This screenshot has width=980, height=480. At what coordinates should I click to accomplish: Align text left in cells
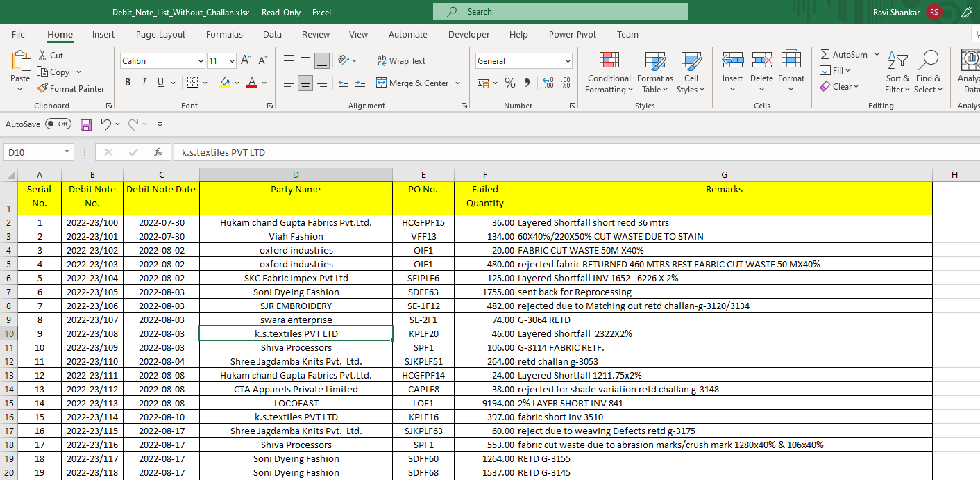tap(289, 83)
